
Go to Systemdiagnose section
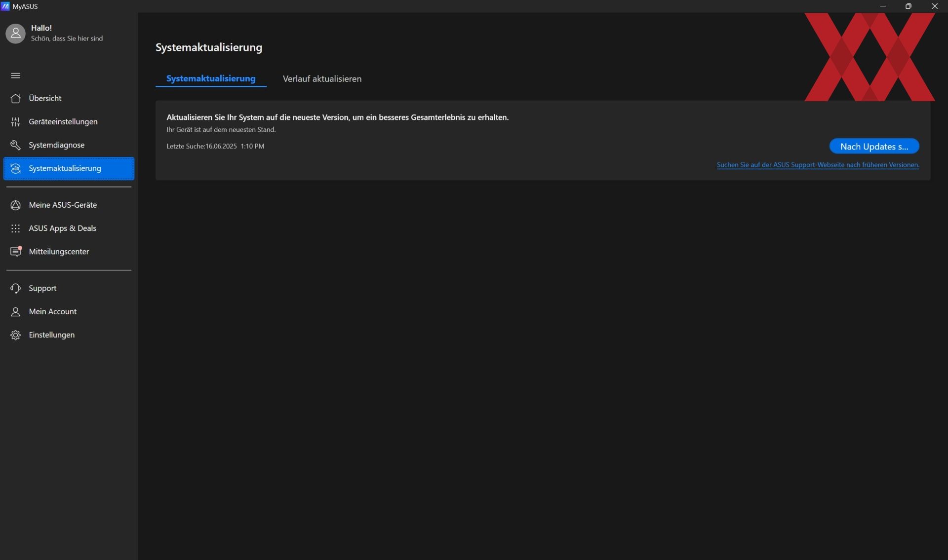69,145
